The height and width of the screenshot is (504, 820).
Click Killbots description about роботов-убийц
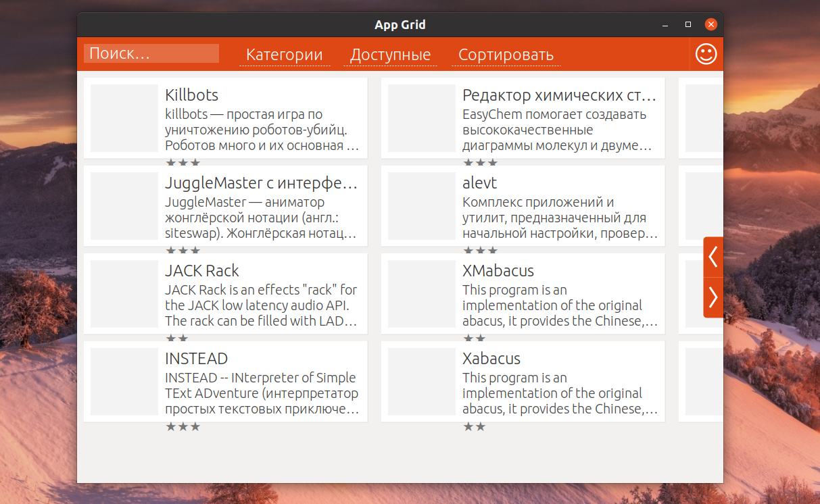262,130
